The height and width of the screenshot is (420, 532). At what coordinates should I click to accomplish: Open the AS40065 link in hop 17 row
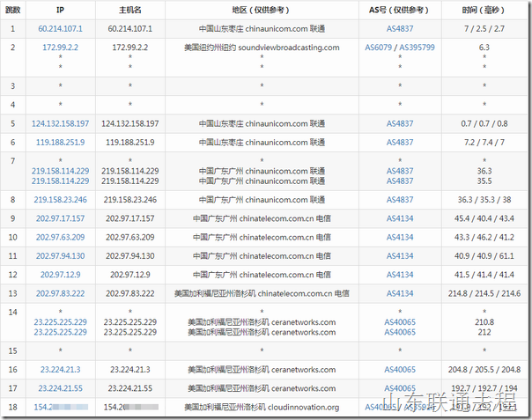point(400,388)
